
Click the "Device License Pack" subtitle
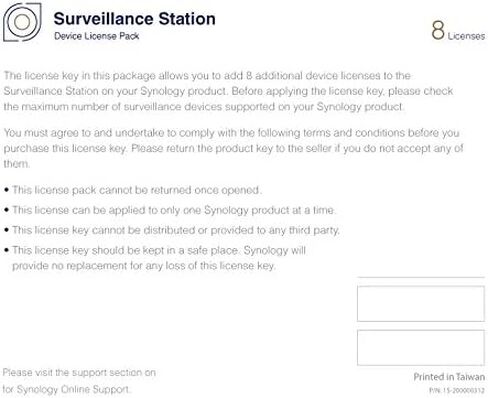(x=96, y=36)
